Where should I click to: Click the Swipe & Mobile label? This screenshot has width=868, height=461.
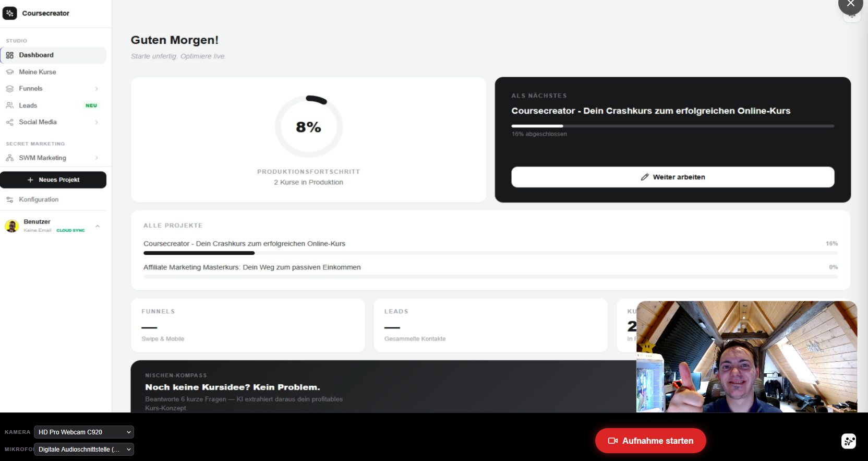(x=163, y=339)
